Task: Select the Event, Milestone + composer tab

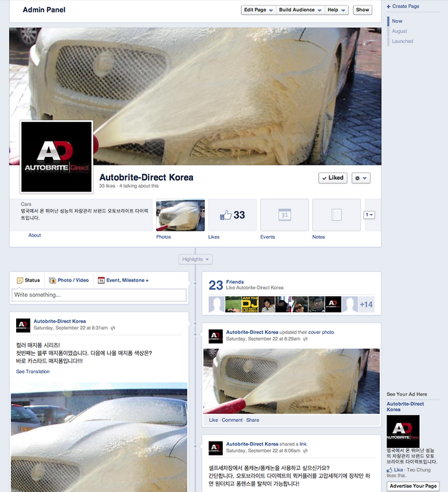Action: (123, 280)
